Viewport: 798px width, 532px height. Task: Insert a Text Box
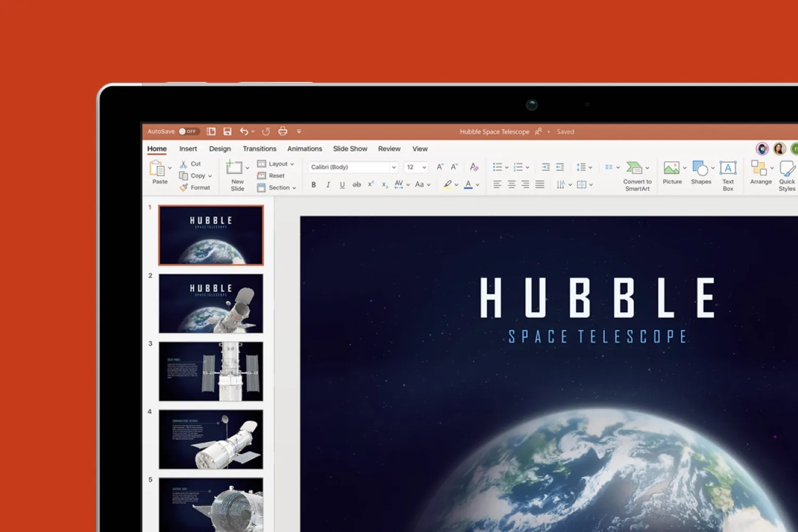pyautogui.click(x=728, y=176)
